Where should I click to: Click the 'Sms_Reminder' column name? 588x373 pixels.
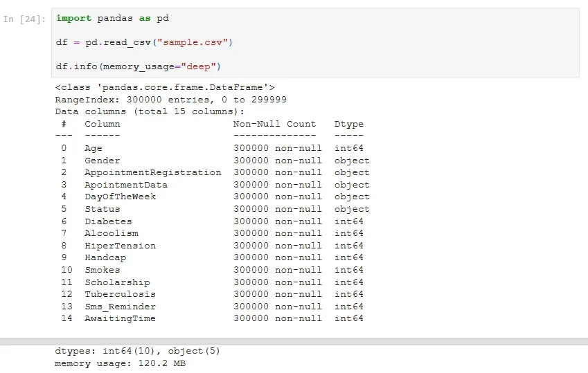[x=120, y=307]
